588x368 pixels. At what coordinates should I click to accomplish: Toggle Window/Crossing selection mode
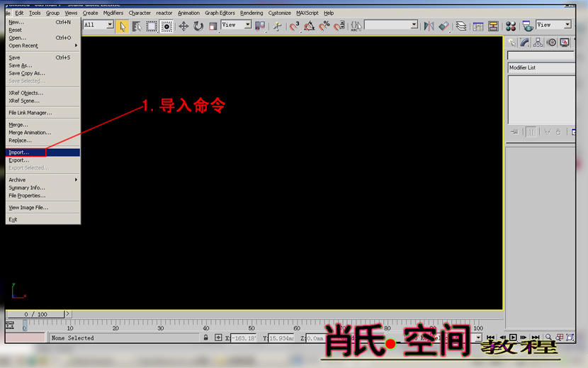(166, 26)
